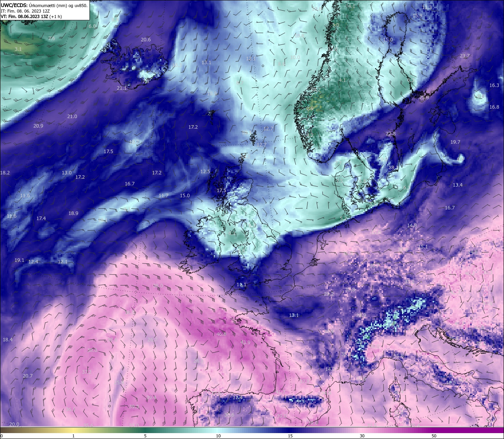
Task: Click the 20.6 value north of Iceland
Action: pos(146,39)
